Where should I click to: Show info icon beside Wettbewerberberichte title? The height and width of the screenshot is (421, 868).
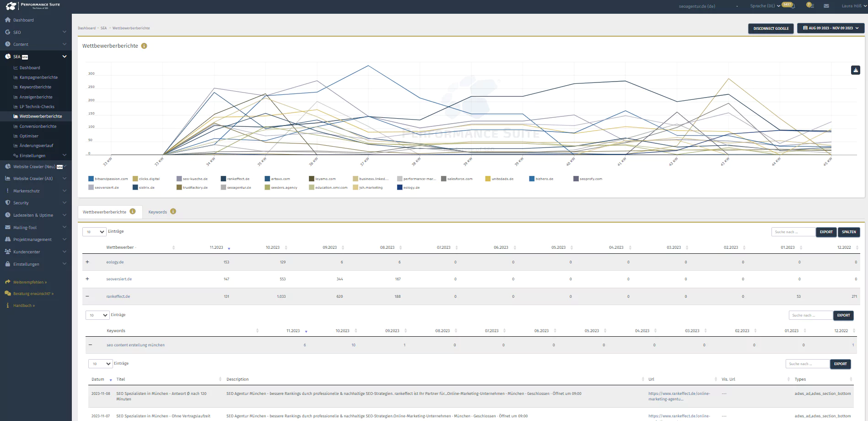coord(144,46)
